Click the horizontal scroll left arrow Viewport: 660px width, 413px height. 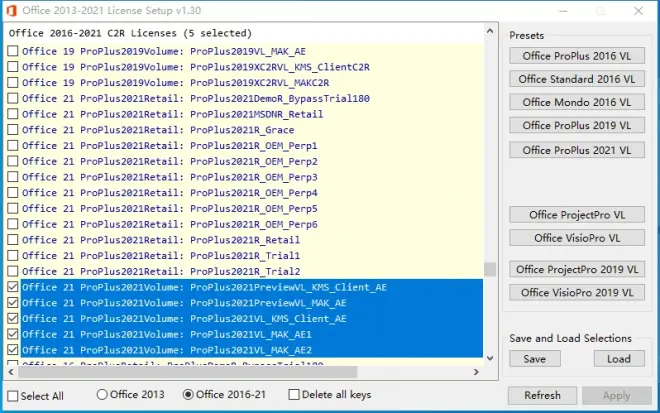click(11, 372)
